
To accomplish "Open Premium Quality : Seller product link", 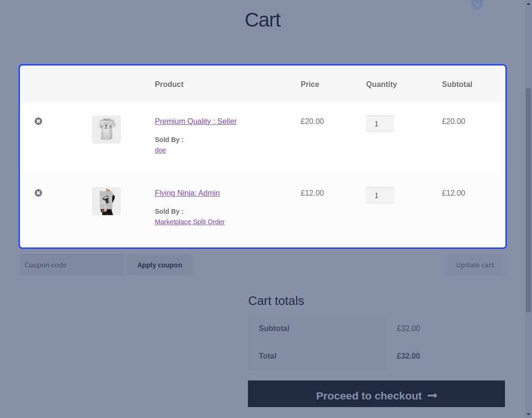I will pyautogui.click(x=196, y=121).
